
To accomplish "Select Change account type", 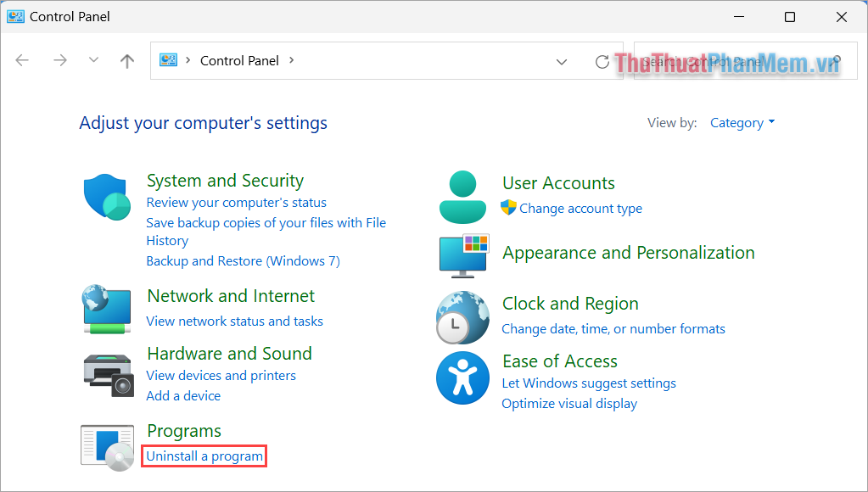I will pyautogui.click(x=581, y=208).
